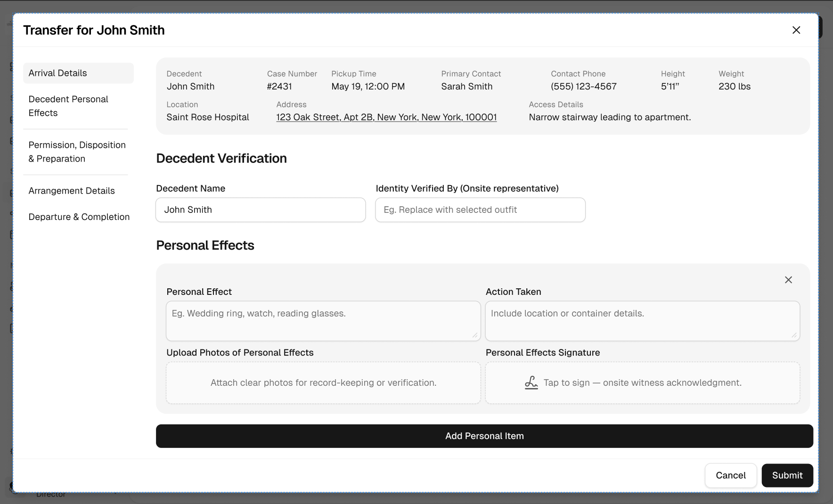Screen dimensions: 833x504
Task: Grab the Personal Effect textarea resize handle
Action: 474,335
